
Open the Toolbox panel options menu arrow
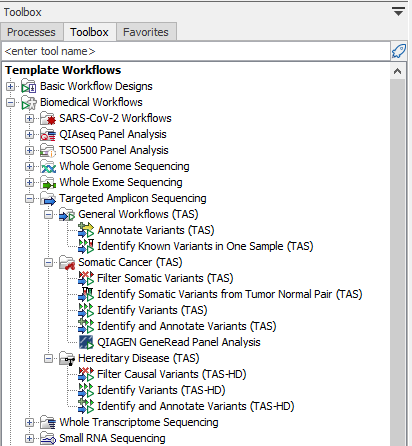click(398, 12)
